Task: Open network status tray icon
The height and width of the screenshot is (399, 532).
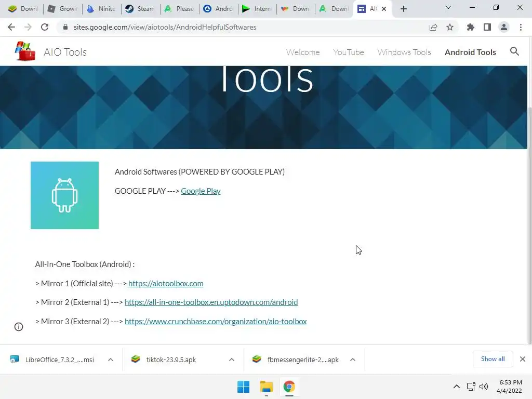Action: pyautogui.click(x=471, y=387)
